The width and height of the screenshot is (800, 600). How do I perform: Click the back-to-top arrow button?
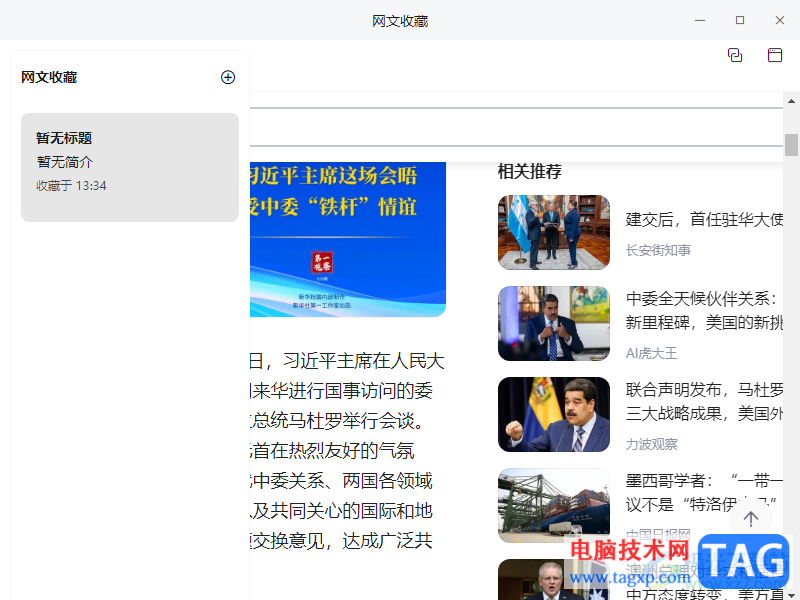(751, 519)
